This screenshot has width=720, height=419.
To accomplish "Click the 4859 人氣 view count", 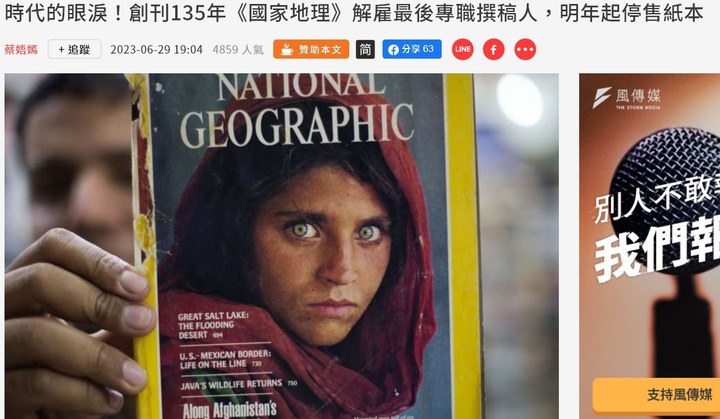I will 238,50.
